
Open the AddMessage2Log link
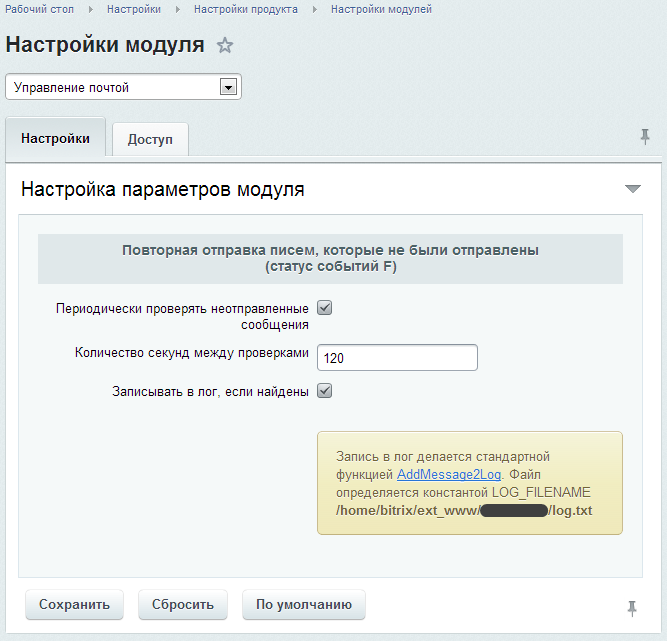(448, 474)
